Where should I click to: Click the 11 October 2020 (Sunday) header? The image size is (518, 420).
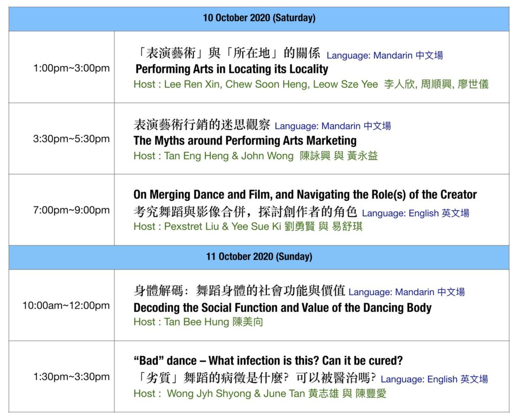tap(259, 257)
